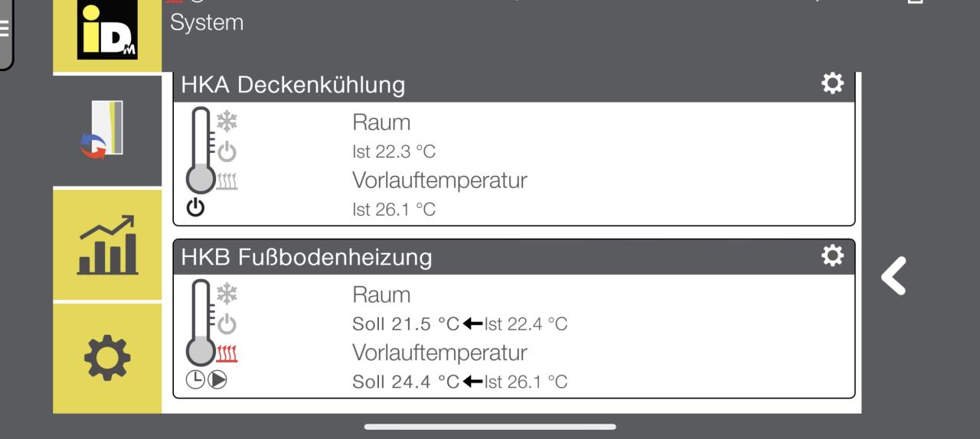Select heating mode icon in HKA Deckenkühlung

tap(227, 182)
